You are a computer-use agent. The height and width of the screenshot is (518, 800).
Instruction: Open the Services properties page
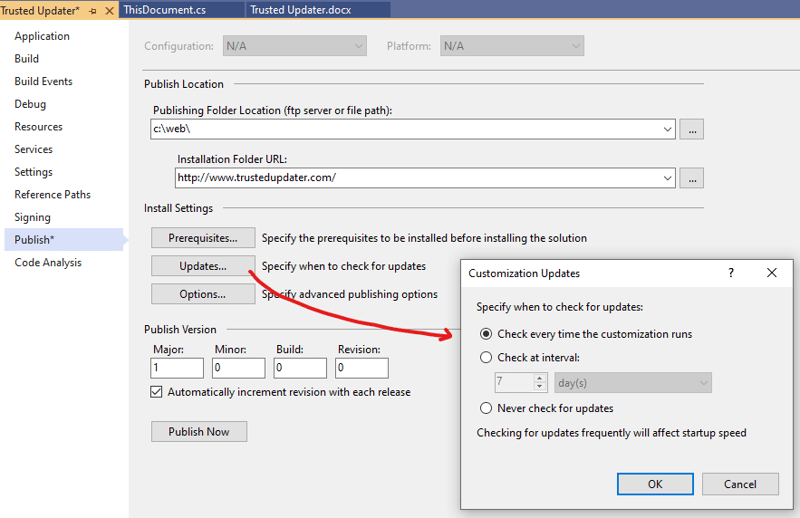click(33, 149)
